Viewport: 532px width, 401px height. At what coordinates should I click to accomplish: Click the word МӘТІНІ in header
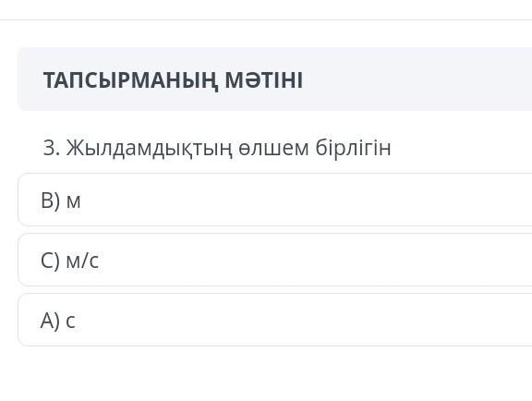[x=263, y=80]
